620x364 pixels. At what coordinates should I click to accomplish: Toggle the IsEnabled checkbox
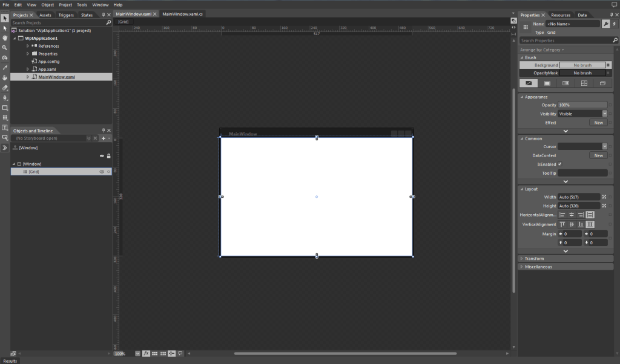560,164
